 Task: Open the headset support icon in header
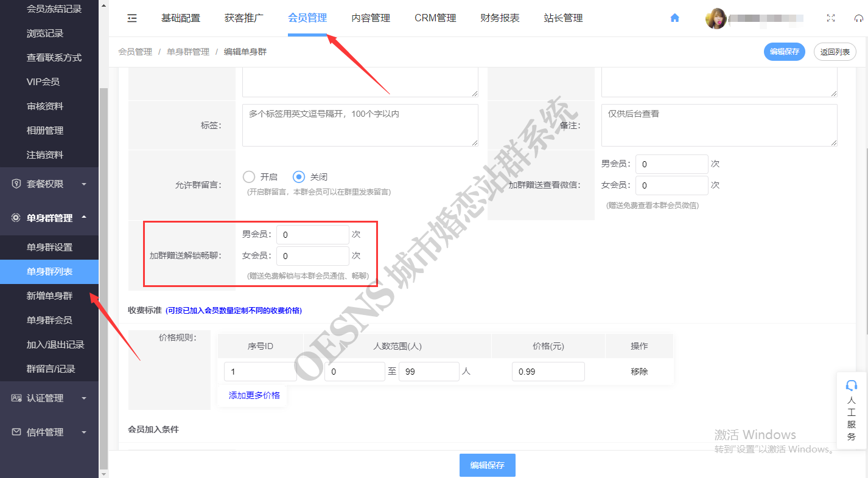pos(859,18)
